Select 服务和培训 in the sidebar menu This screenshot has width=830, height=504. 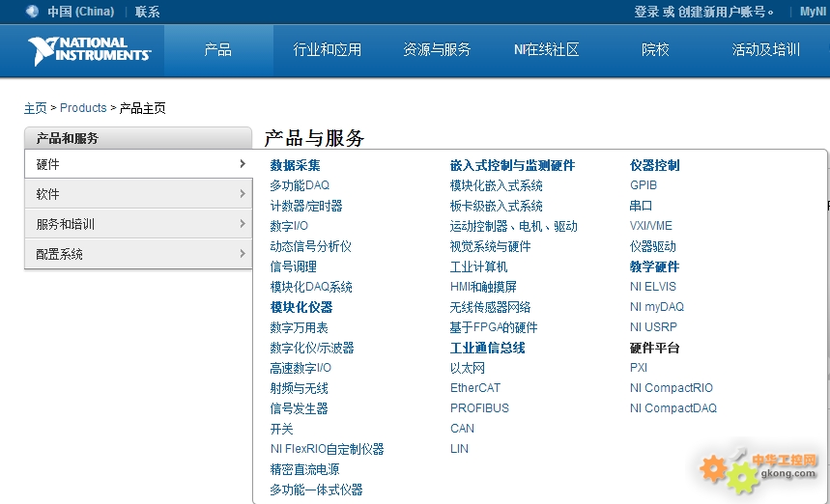138,224
